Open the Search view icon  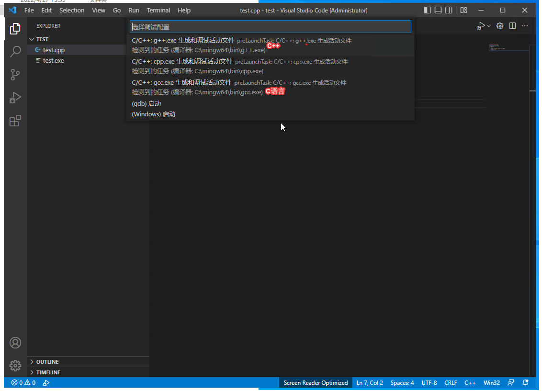(x=15, y=52)
